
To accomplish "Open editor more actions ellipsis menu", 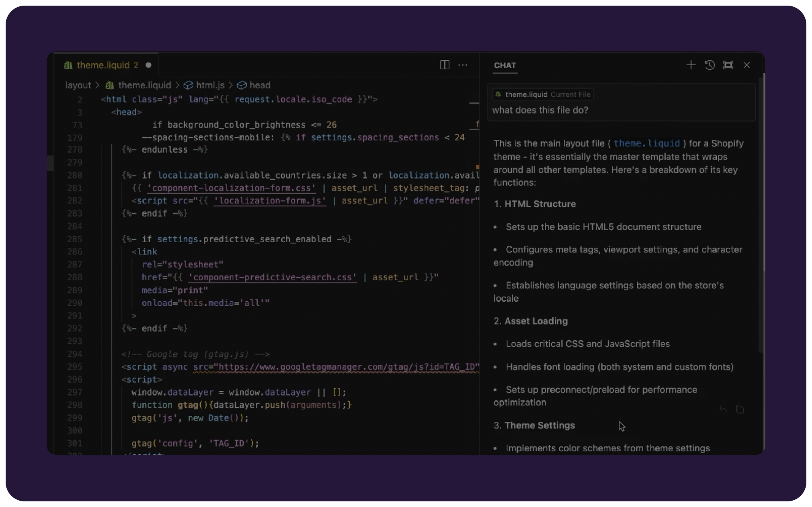I will click(463, 65).
